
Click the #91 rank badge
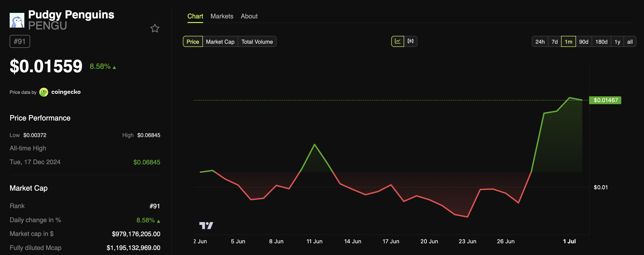[20, 41]
